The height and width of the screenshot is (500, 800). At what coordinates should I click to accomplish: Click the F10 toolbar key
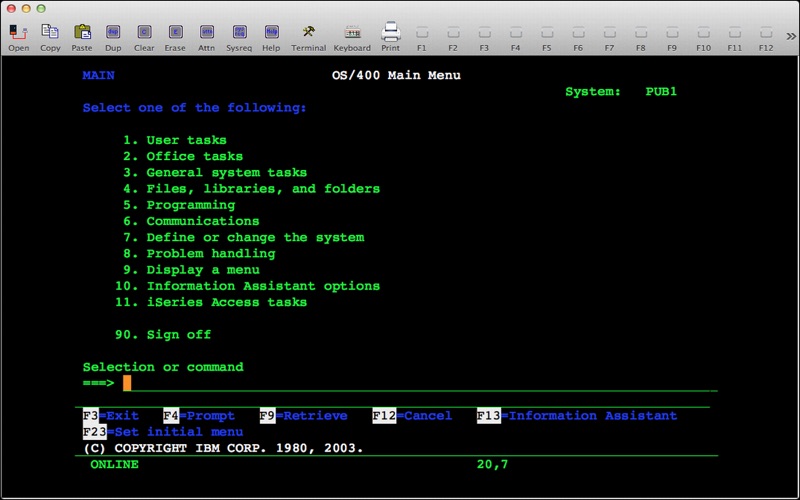click(703, 37)
